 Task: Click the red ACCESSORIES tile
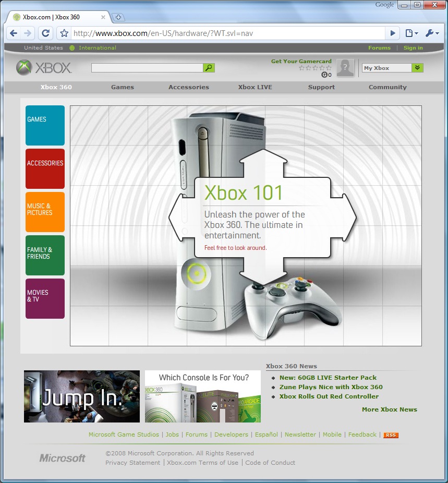coord(45,169)
